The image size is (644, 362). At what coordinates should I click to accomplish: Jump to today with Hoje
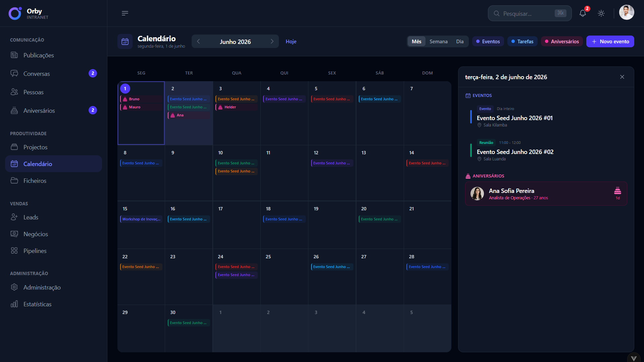coord(291,42)
